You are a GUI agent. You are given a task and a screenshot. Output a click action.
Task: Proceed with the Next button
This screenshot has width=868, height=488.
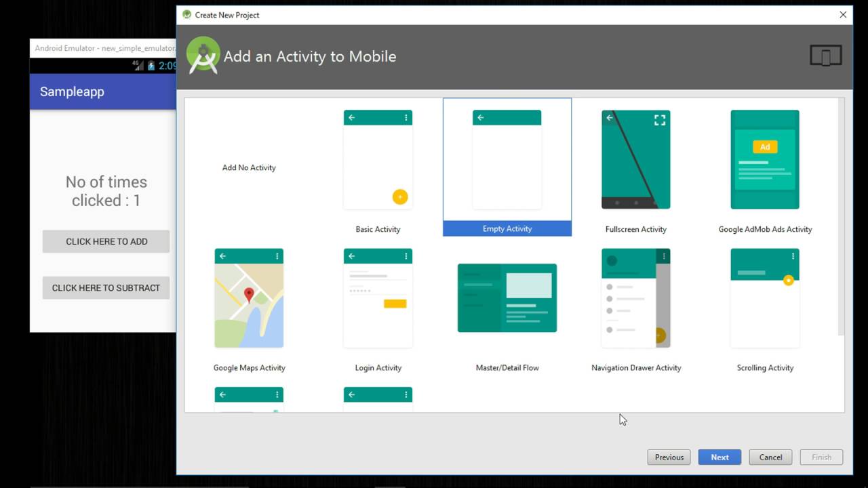(719, 457)
